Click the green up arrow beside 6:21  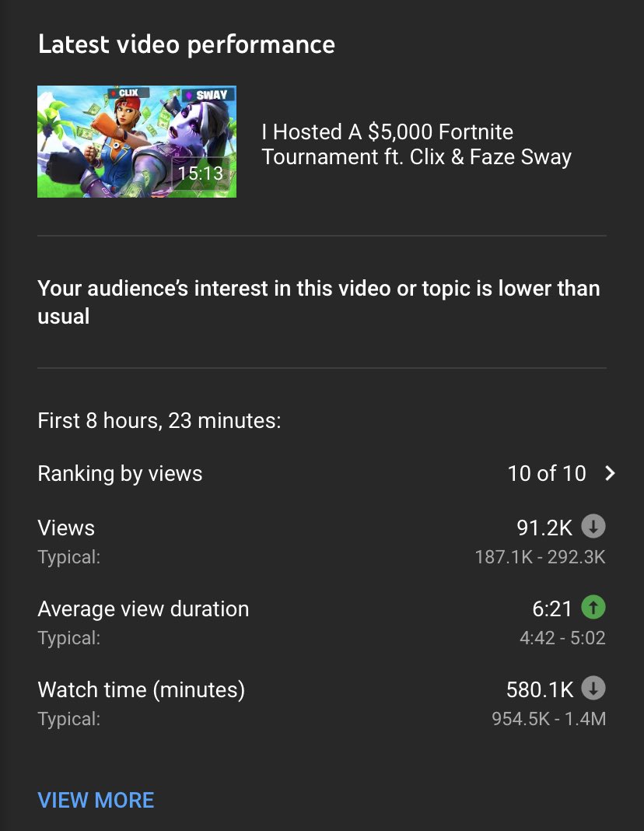point(593,608)
